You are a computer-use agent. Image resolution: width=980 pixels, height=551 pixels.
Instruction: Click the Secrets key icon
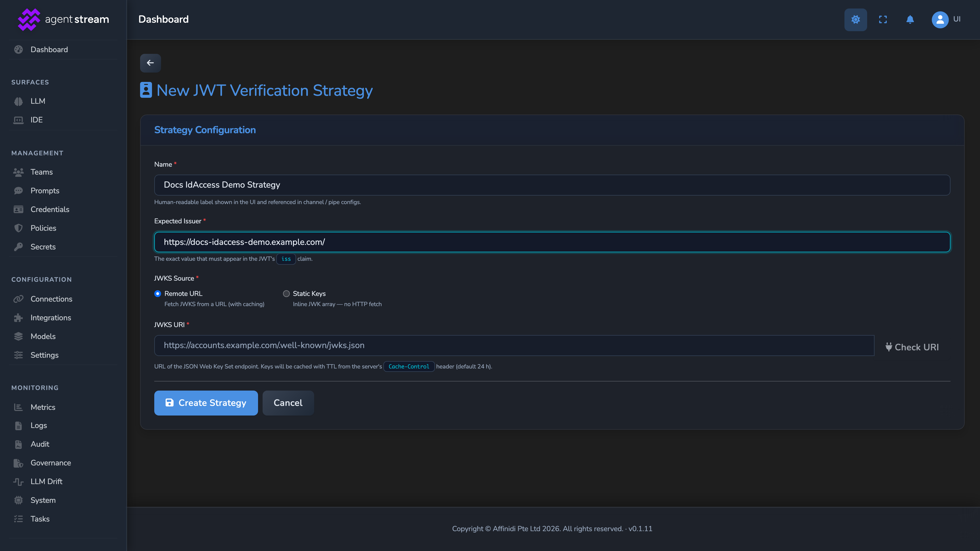coord(18,247)
